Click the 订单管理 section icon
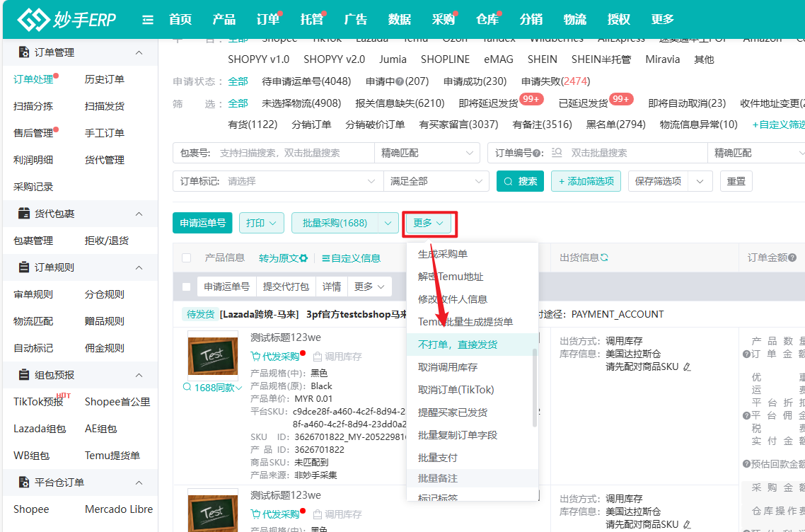The width and height of the screenshot is (805, 532). click(23, 52)
